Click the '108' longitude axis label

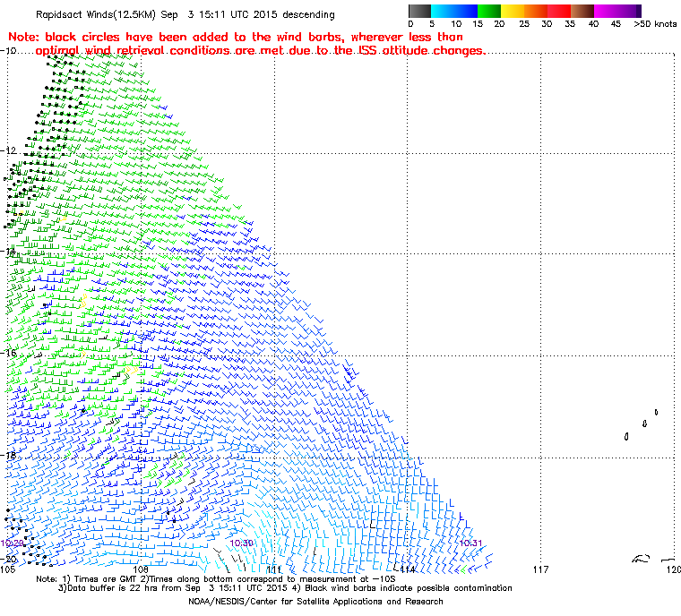(x=141, y=569)
